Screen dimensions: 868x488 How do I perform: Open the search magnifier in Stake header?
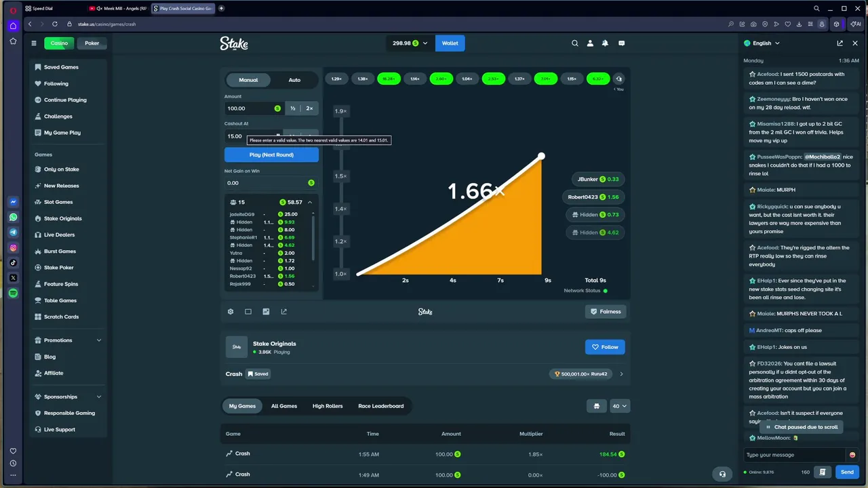click(575, 43)
